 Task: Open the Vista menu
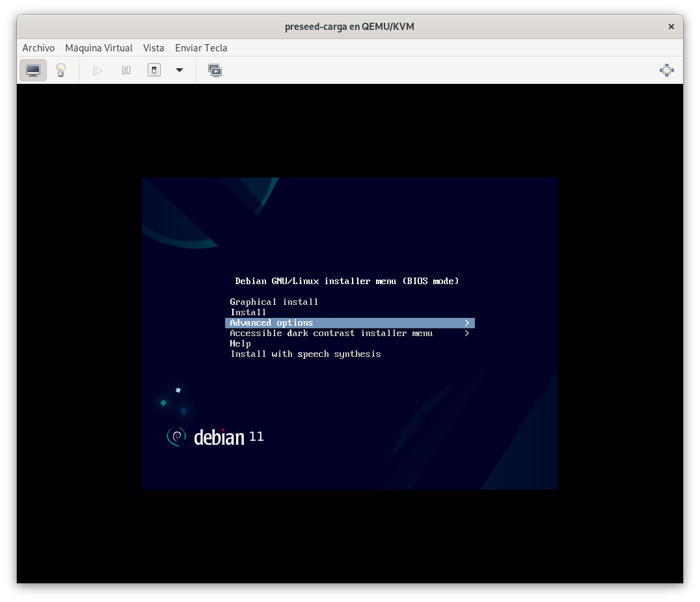(x=154, y=48)
